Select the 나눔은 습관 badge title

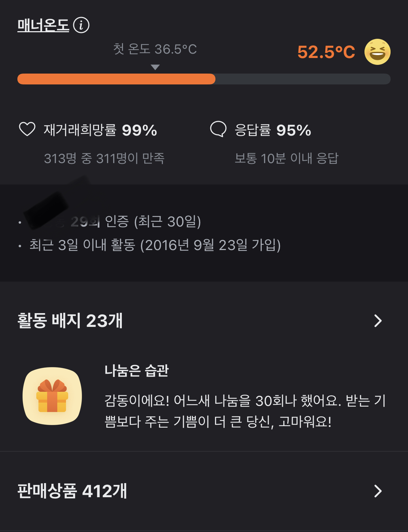click(137, 370)
